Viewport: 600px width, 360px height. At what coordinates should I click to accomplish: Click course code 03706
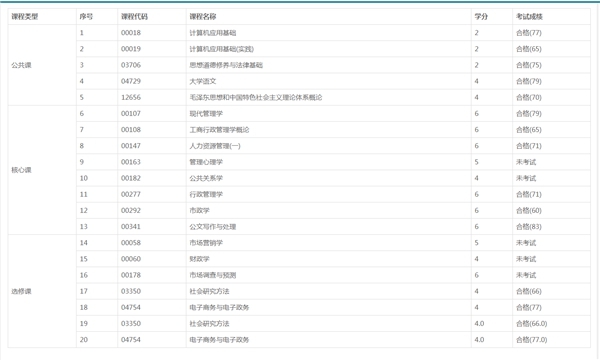click(131, 65)
